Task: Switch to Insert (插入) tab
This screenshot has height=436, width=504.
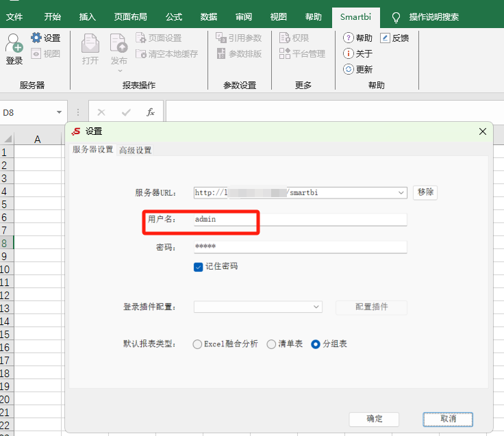Action: click(x=88, y=17)
